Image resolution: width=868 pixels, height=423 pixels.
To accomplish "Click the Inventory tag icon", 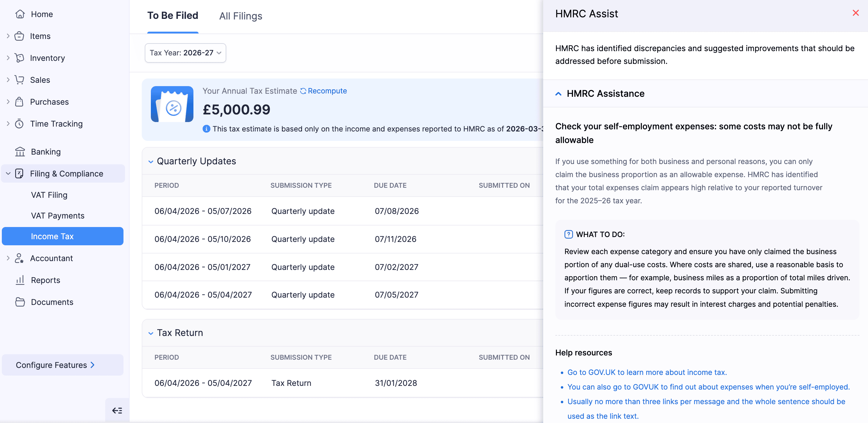I will tap(19, 58).
